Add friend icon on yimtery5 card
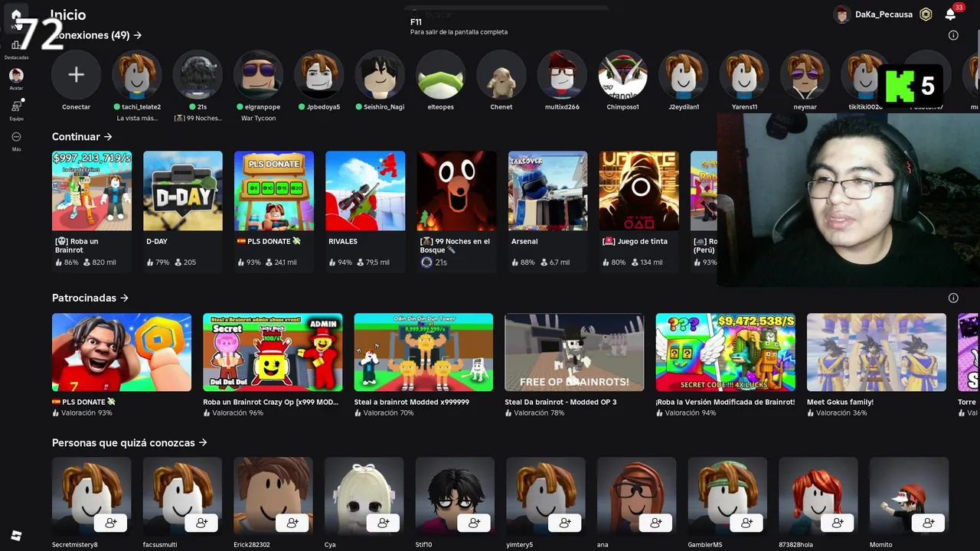Screen dimensions: 980x551 point(565,523)
